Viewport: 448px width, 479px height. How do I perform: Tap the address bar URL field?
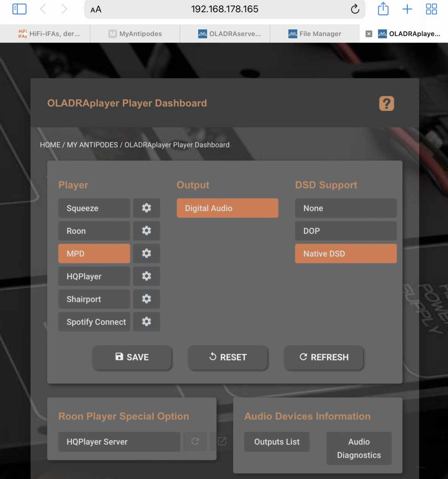pyautogui.click(x=224, y=9)
